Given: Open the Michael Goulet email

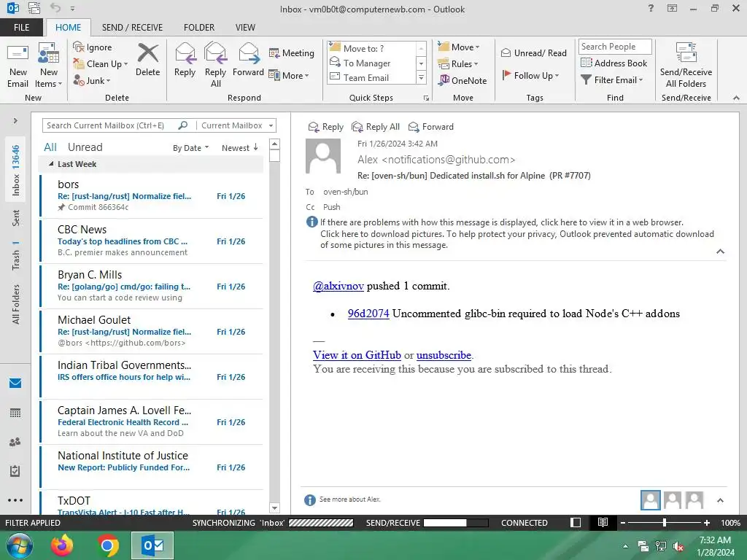Looking at the screenshot, I should pyautogui.click(x=152, y=331).
